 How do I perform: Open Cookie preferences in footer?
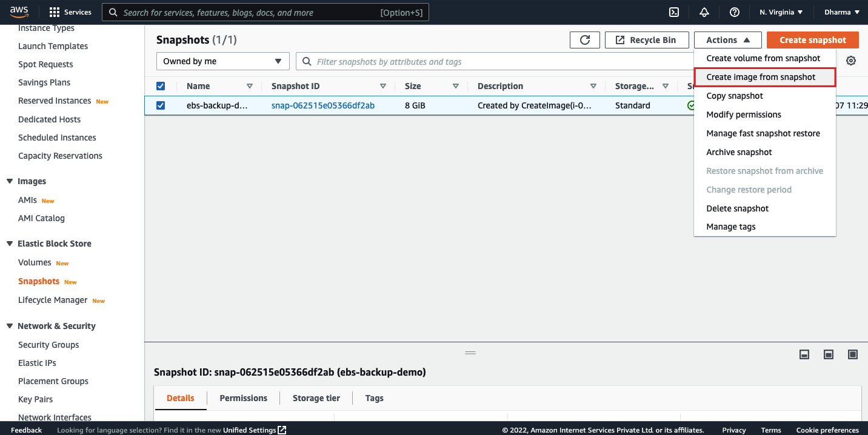point(827,430)
